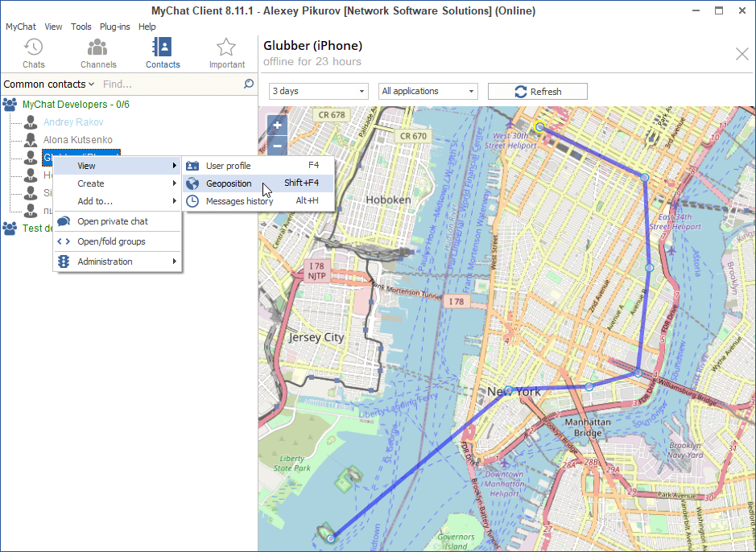The height and width of the screenshot is (552, 756).
Task: Open the 3 days time range dropdown
Action: pos(318,91)
